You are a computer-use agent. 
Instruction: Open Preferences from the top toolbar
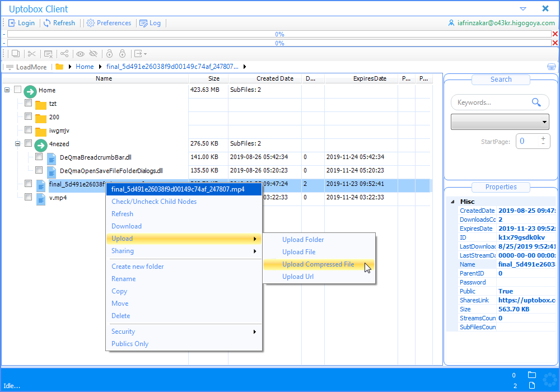109,23
